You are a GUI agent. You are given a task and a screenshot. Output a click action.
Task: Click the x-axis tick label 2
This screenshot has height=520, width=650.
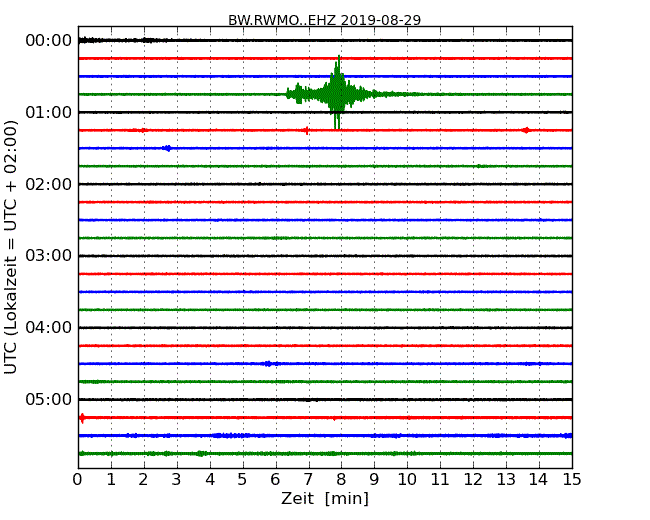tap(144, 480)
